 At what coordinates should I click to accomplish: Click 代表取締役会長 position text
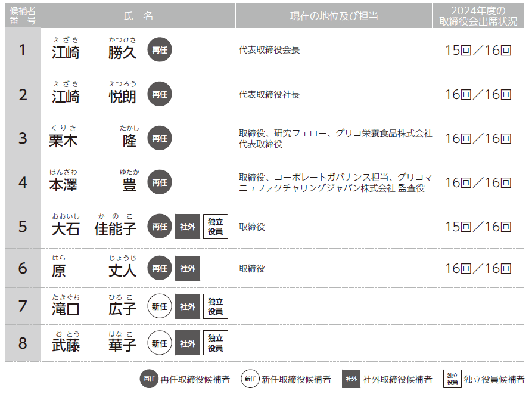coord(269,50)
